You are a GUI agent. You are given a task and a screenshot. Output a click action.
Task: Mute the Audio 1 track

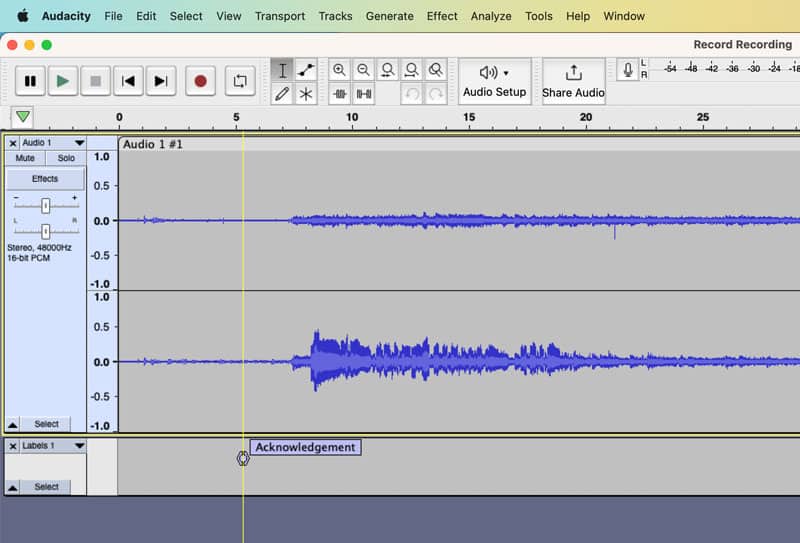tap(25, 158)
